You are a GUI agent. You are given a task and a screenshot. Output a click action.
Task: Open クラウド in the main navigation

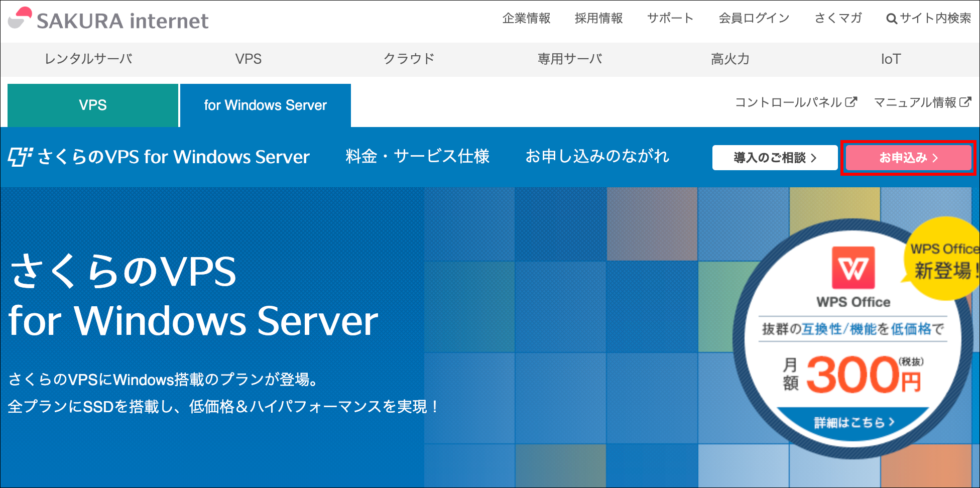[x=409, y=59]
